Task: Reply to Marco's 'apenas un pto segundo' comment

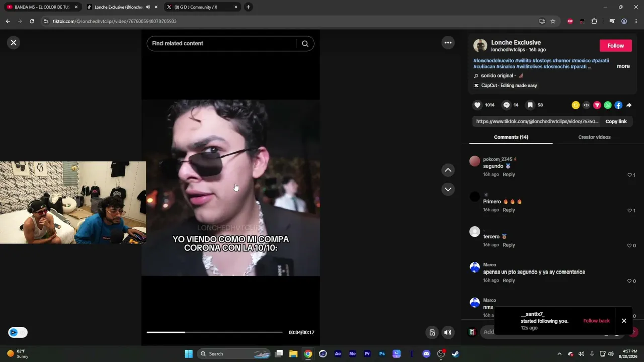Action: tap(509, 281)
